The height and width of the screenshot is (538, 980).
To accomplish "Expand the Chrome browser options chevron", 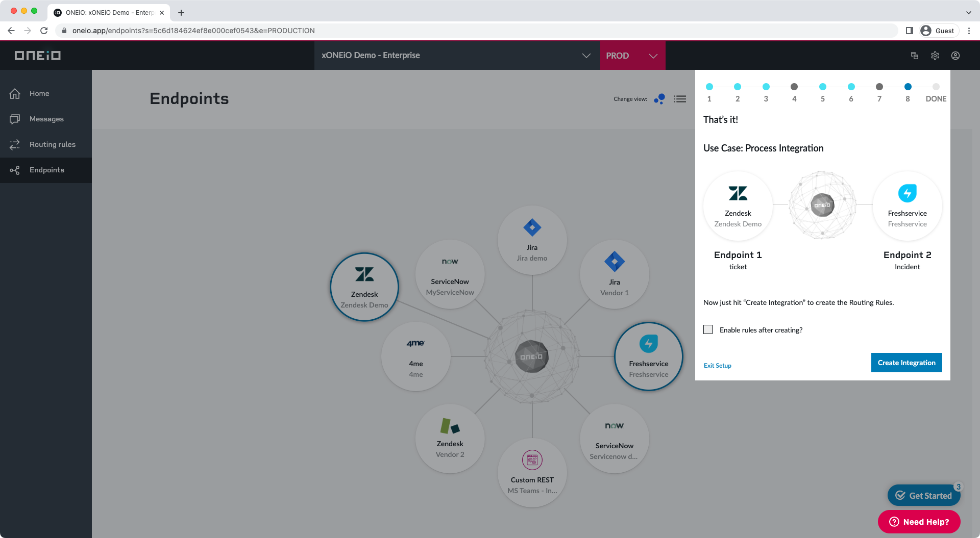I will 968,12.
